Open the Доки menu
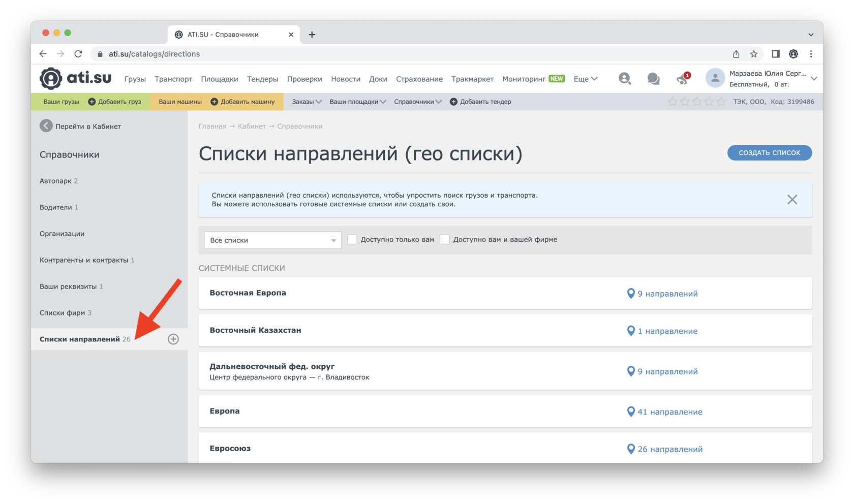 coord(378,79)
